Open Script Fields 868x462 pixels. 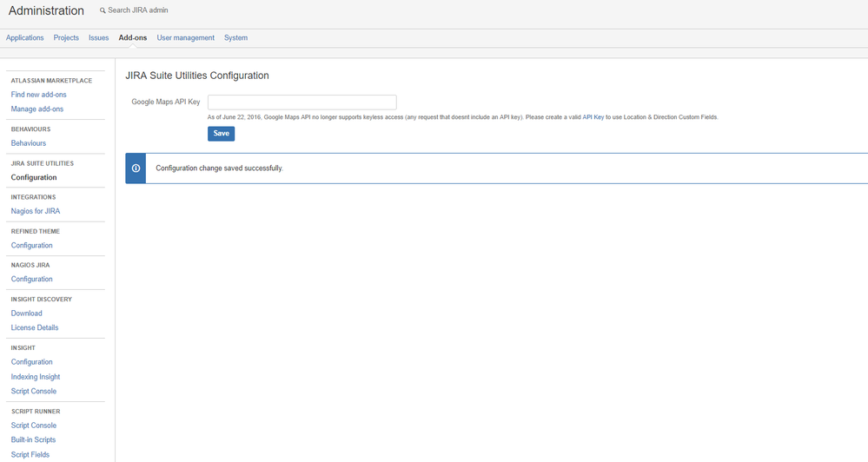tap(30, 455)
